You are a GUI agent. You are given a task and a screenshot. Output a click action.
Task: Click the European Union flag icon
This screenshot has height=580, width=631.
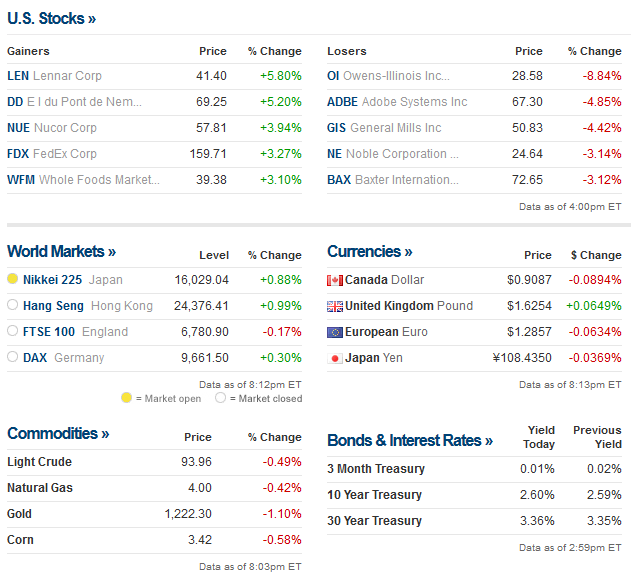pyautogui.click(x=335, y=332)
